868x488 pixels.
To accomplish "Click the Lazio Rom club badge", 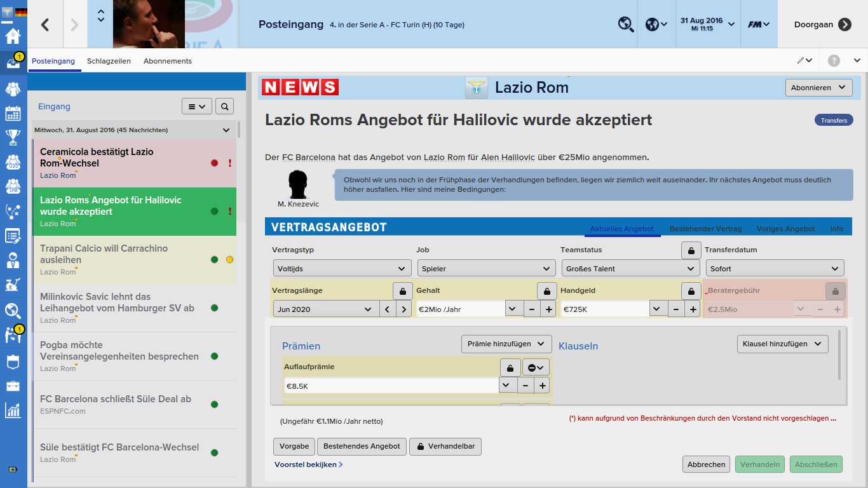I will pos(476,87).
